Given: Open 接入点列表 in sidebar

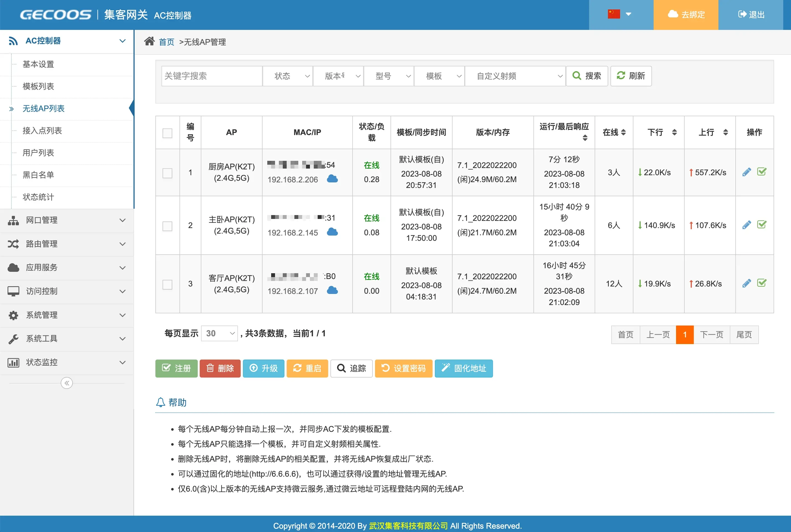Looking at the screenshot, I should [x=42, y=131].
